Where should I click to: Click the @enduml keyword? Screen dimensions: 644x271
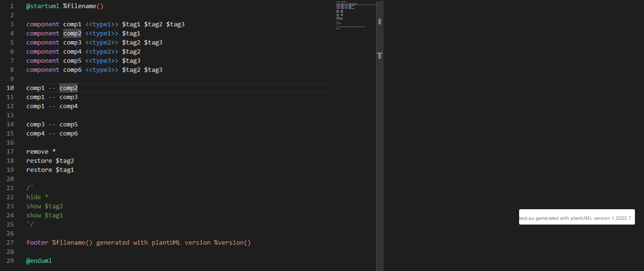(x=39, y=261)
